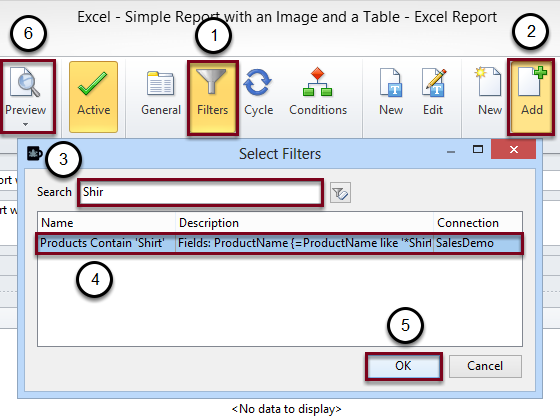Dismiss the dialog with Cancel

(485, 366)
